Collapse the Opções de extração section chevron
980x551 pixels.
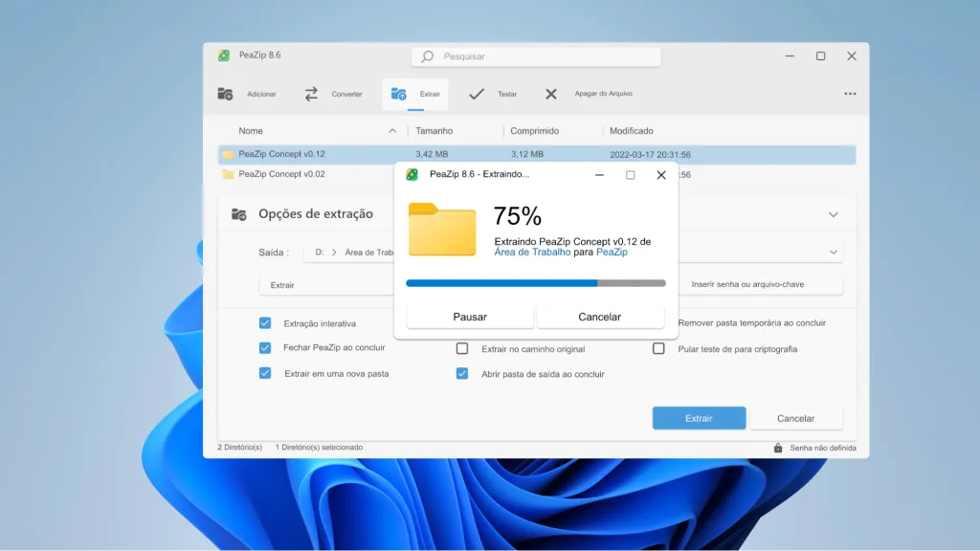pos(834,214)
